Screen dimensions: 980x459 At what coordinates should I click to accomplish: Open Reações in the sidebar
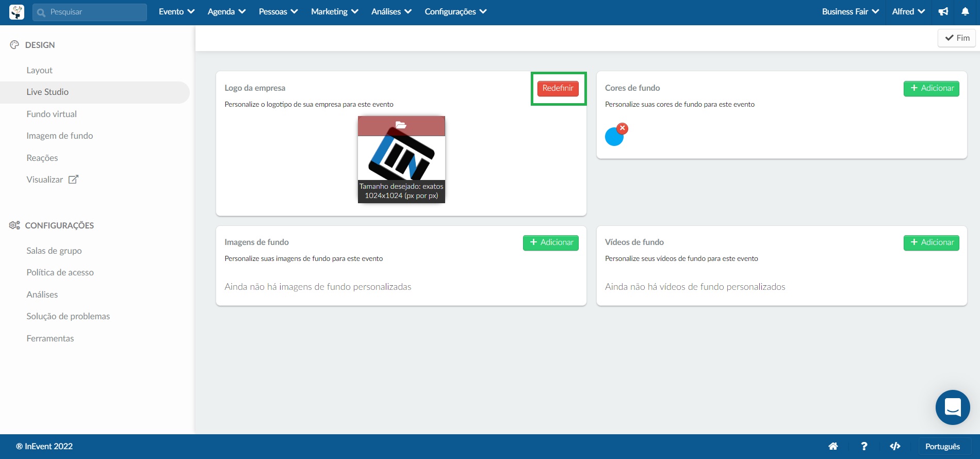pos(42,158)
